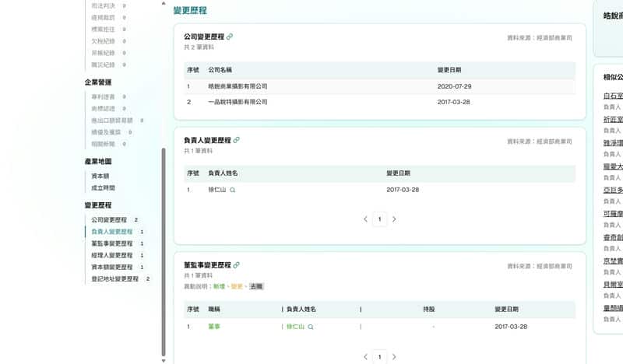
Task: Go to previous page in 董監事變更歷程 pagination
Action: tap(365, 356)
